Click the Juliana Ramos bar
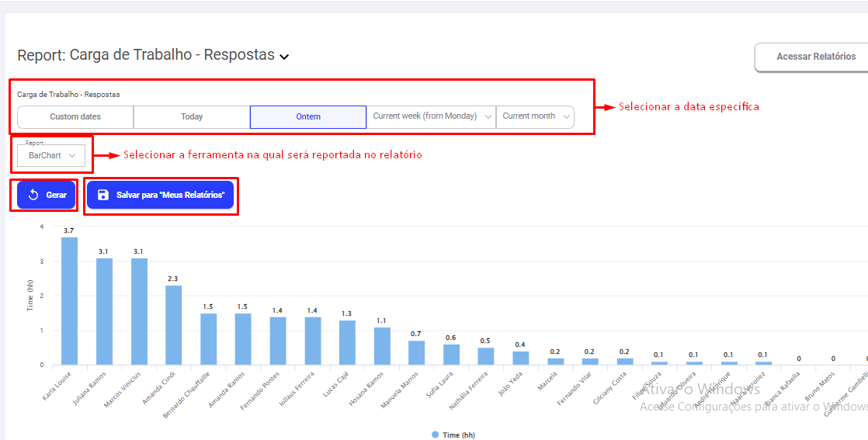This screenshot has width=868, height=440. pos(104,311)
